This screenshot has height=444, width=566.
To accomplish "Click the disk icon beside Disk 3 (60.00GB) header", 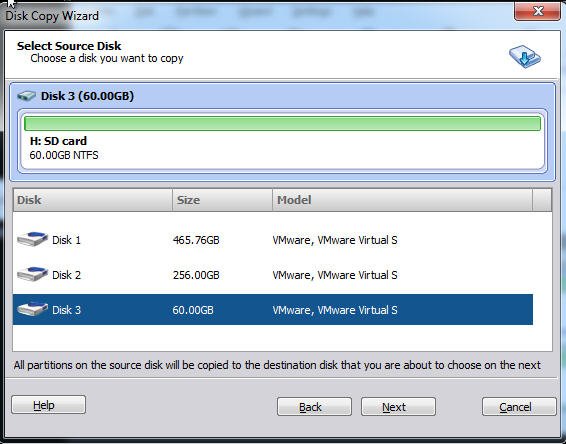I will (26, 96).
